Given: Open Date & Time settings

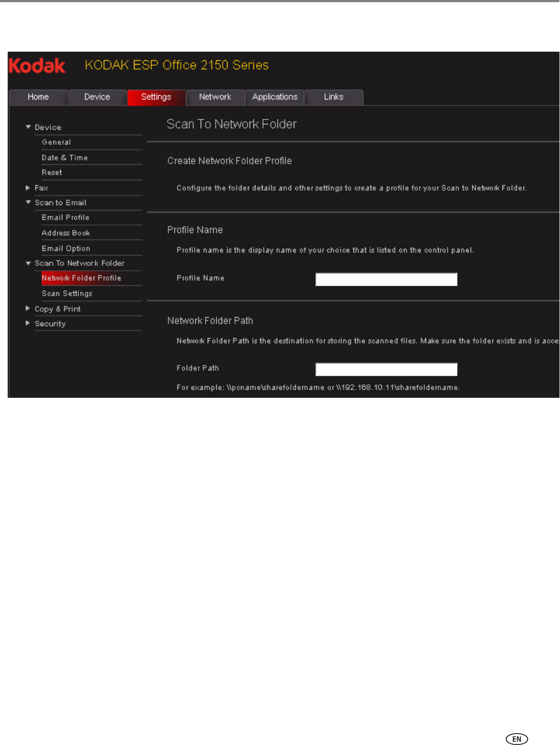Looking at the screenshot, I should click(65, 158).
